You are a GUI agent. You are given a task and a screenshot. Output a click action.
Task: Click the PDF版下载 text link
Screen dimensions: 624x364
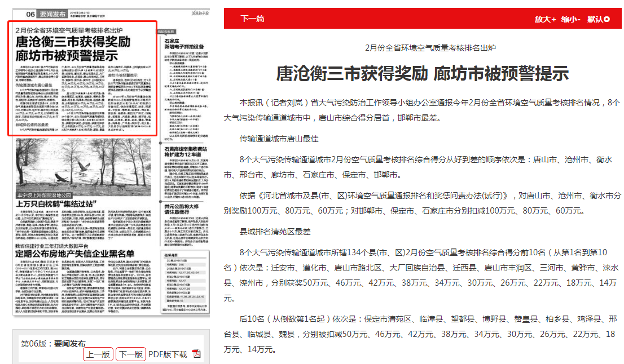pos(168,354)
